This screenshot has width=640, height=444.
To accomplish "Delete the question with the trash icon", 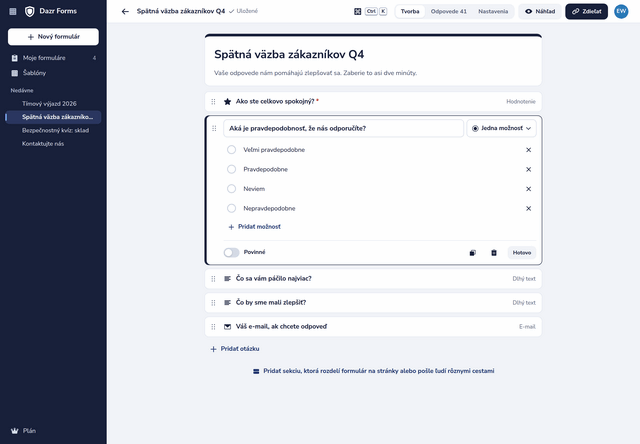I will pos(494,253).
